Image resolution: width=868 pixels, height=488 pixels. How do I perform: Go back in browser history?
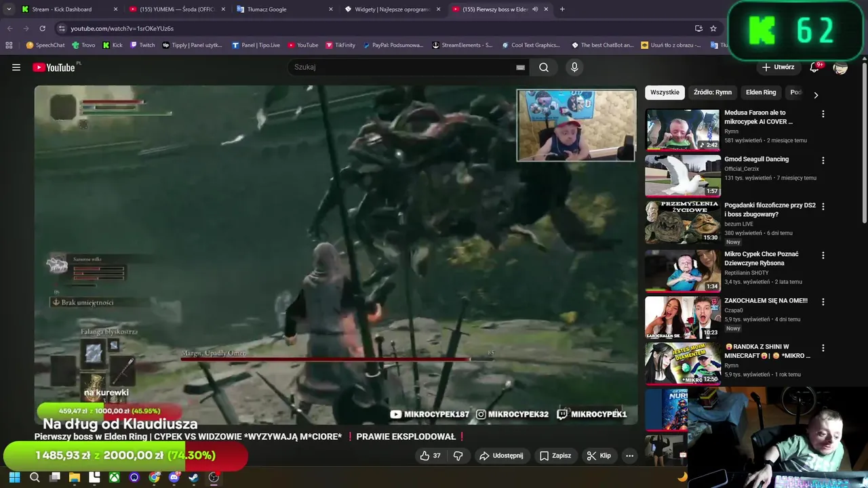point(9,28)
